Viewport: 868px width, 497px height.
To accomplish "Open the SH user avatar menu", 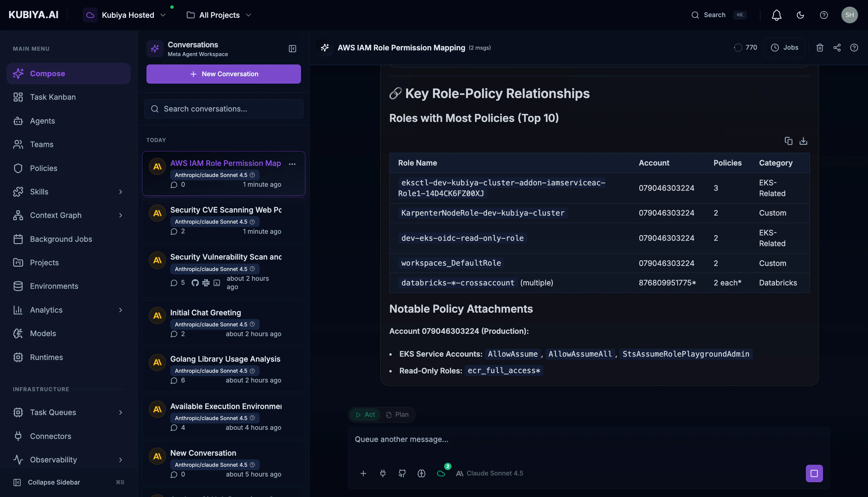I will point(849,15).
